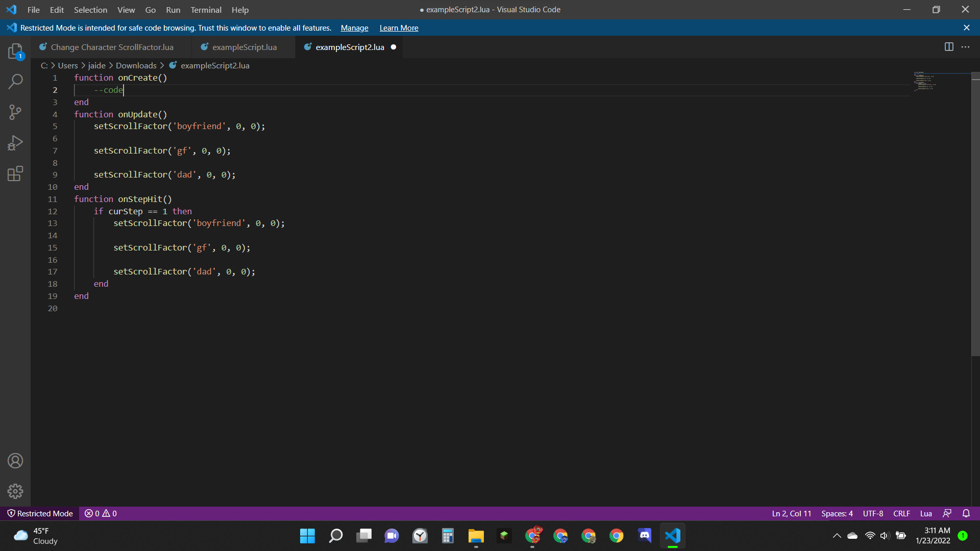Change language mode by clicking Lua indicator
Viewport: 980px width, 551px height.
tap(925, 513)
